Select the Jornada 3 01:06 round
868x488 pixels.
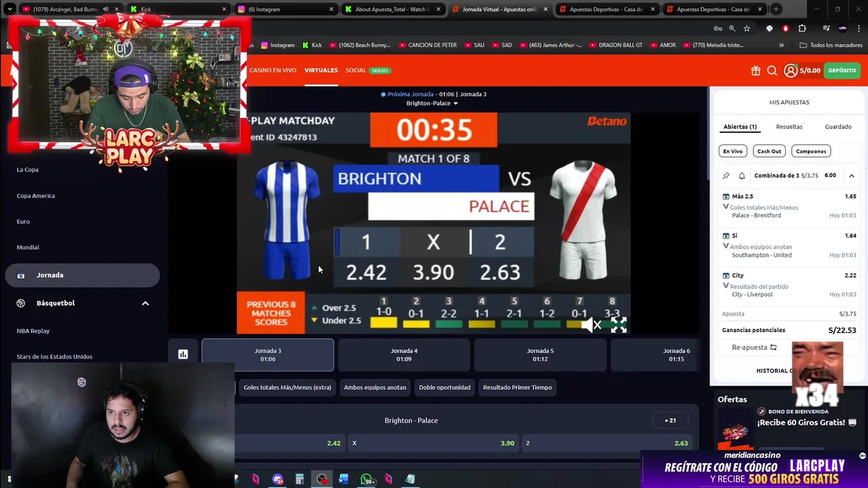tap(268, 354)
